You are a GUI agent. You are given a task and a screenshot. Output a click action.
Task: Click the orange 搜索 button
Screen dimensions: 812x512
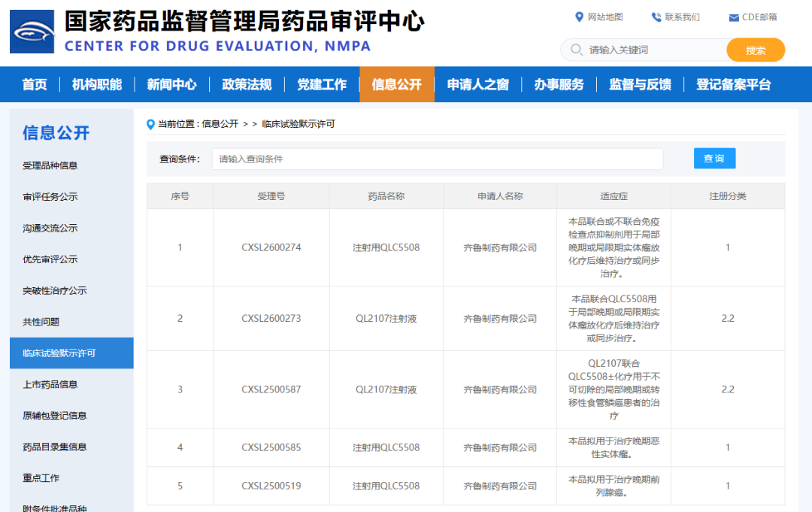tap(756, 50)
